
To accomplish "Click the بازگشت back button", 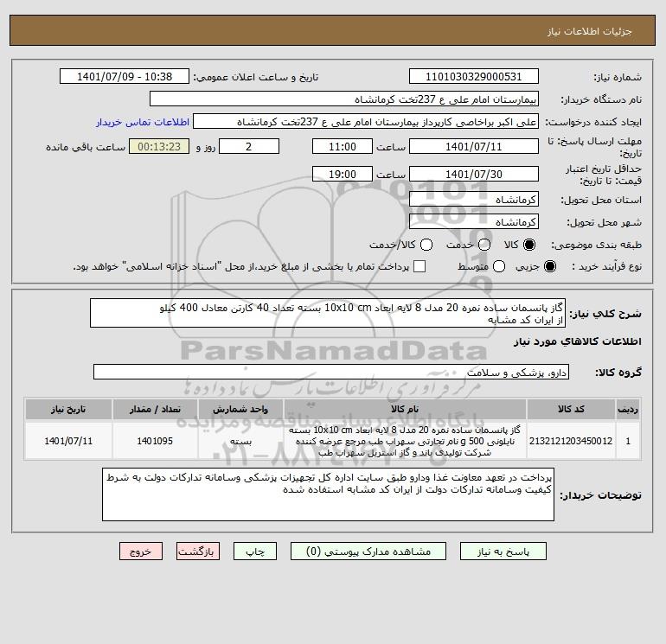I will (x=198, y=552).
